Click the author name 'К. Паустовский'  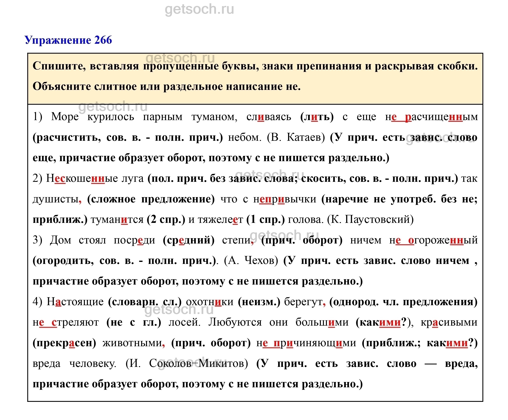(x=370, y=219)
